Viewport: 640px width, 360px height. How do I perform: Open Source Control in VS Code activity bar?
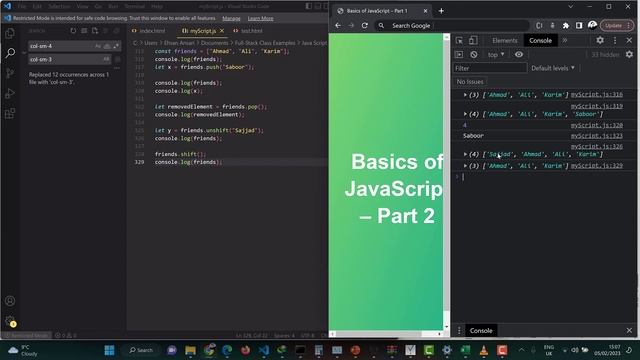[x=10, y=73]
